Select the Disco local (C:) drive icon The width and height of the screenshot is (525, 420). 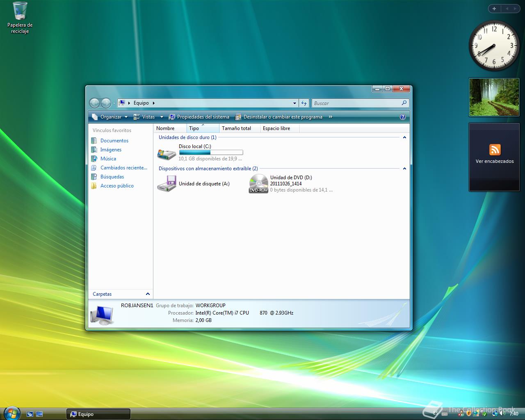click(x=167, y=154)
